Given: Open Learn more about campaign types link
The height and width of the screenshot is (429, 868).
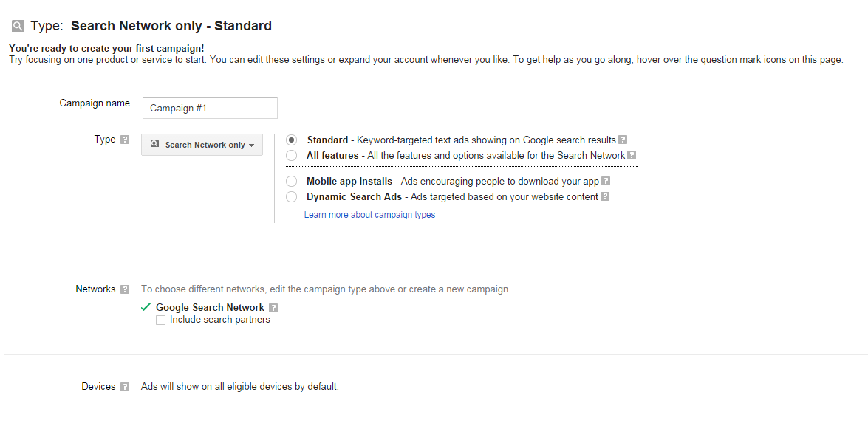Looking at the screenshot, I should click(x=370, y=215).
